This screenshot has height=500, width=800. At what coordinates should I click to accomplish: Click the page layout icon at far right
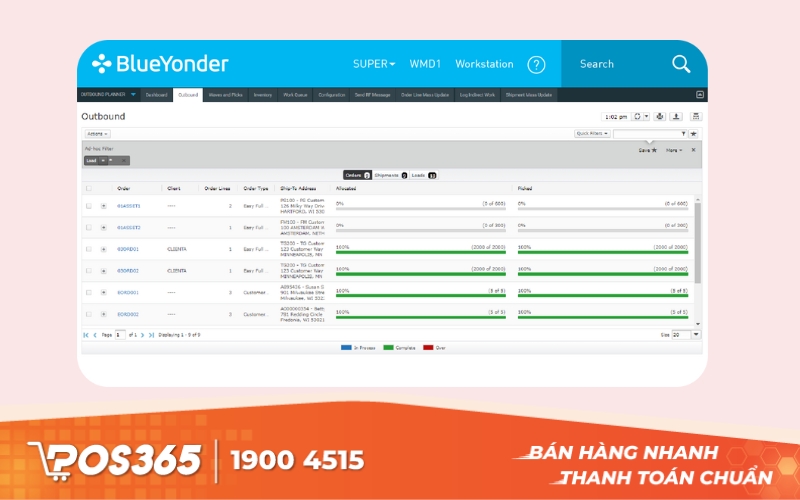(695, 116)
